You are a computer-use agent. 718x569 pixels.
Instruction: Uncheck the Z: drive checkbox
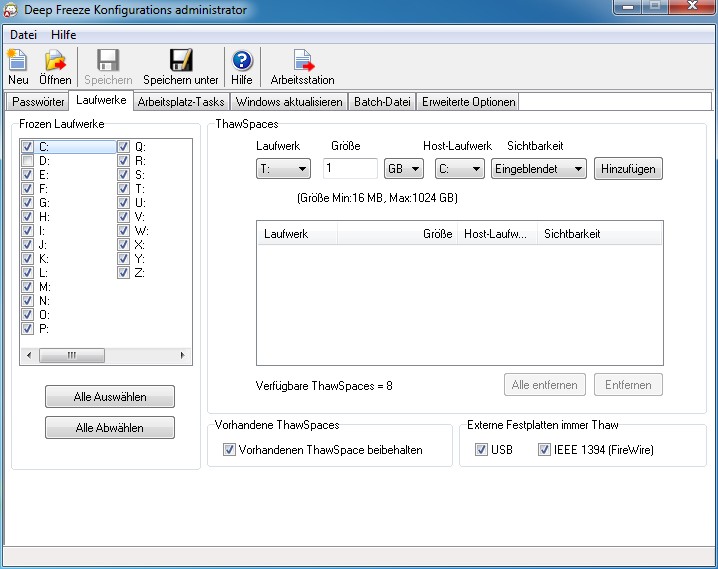point(123,272)
